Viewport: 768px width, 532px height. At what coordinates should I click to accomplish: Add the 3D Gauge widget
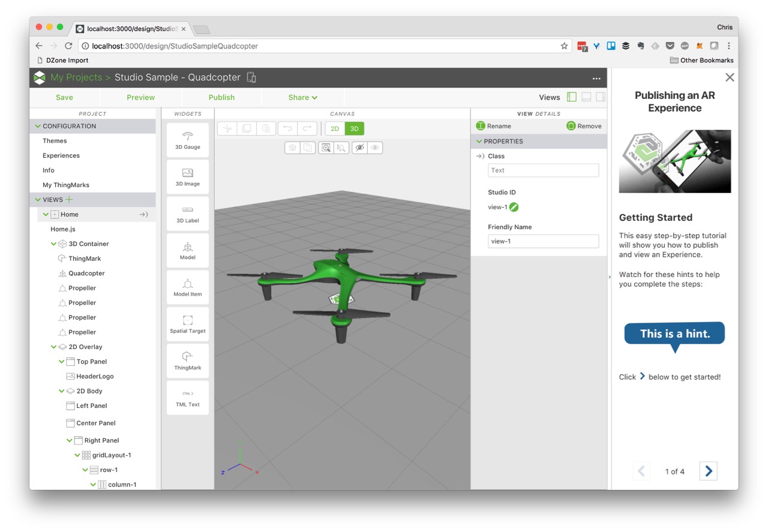[x=188, y=140]
